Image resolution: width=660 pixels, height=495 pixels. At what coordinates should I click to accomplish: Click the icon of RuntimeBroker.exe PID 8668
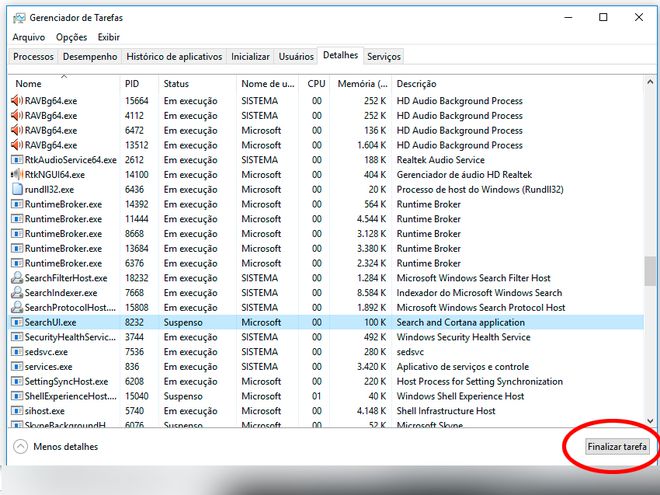(x=17, y=234)
